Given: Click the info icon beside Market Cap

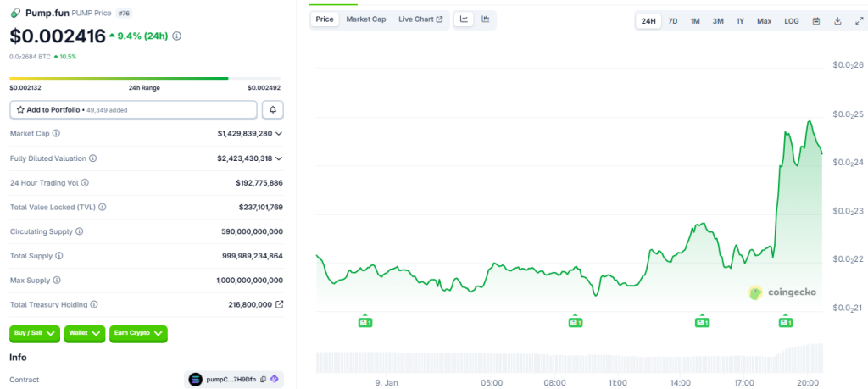Looking at the screenshot, I should [x=56, y=134].
